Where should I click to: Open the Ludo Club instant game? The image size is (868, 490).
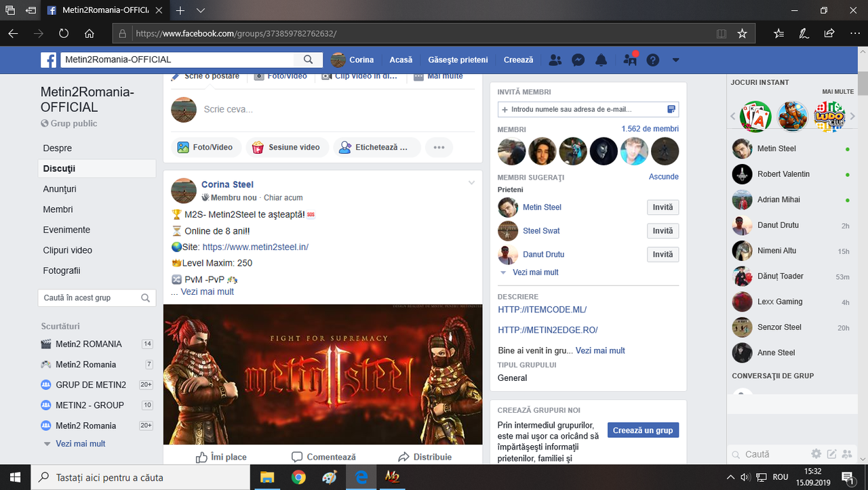(829, 117)
